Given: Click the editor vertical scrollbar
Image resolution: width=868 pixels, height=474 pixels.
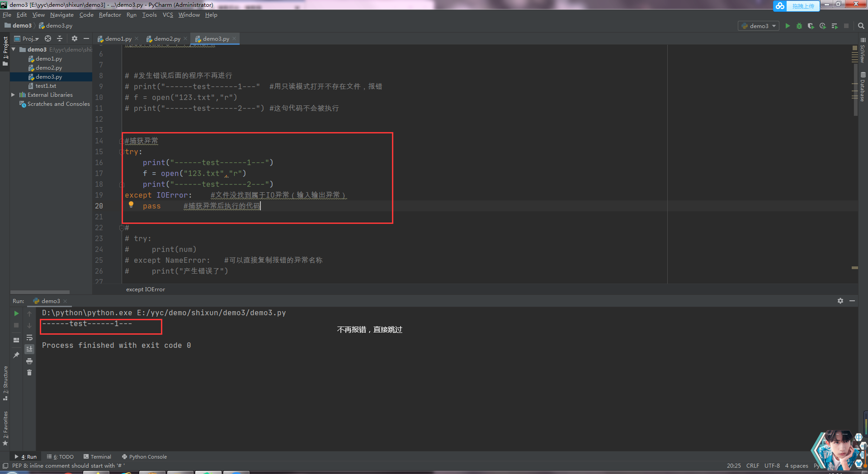Looking at the screenshot, I should pyautogui.click(x=855, y=90).
